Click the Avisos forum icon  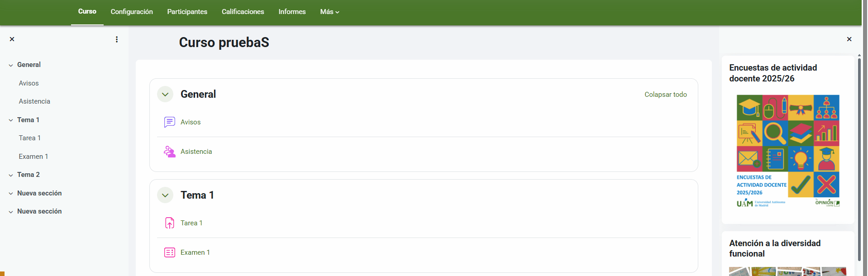169,122
